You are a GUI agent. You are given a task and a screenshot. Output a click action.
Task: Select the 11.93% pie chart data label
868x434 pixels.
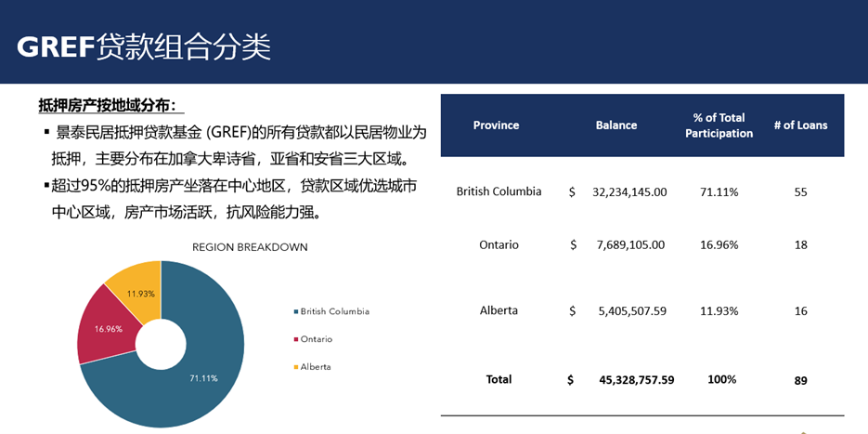(x=140, y=294)
